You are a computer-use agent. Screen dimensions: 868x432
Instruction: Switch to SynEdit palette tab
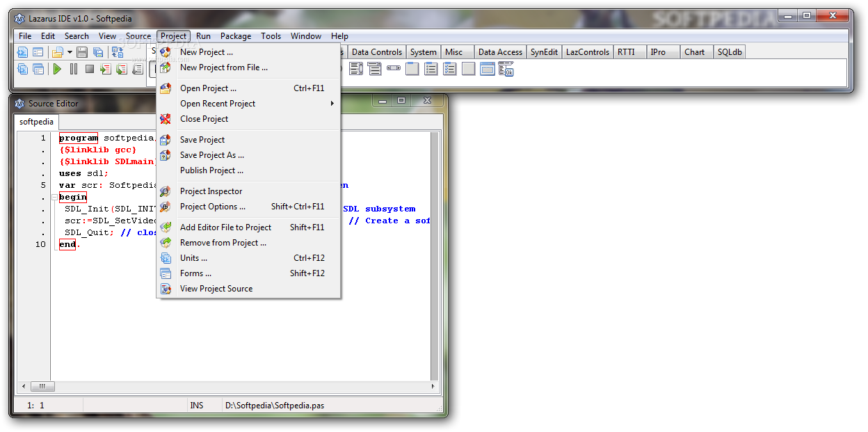click(x=544, y=52)
